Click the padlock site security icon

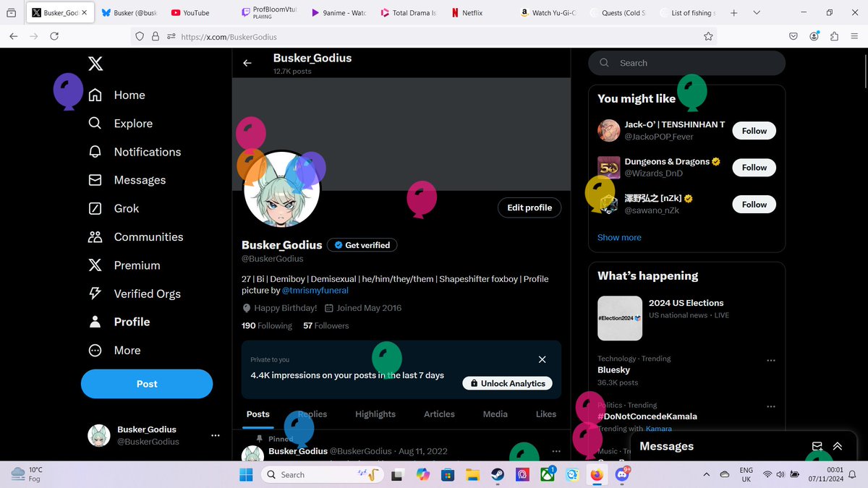pos(156,36)
